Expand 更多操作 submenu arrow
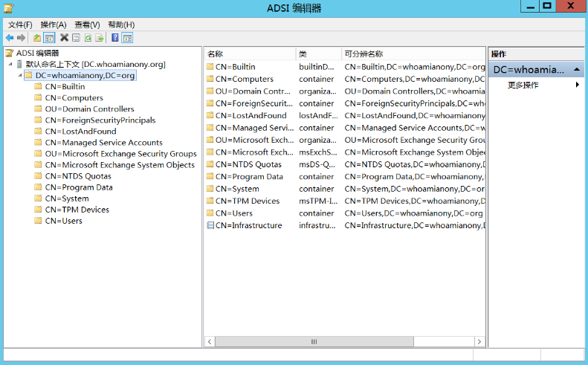 pyautogui.click(x=578, y=85)
